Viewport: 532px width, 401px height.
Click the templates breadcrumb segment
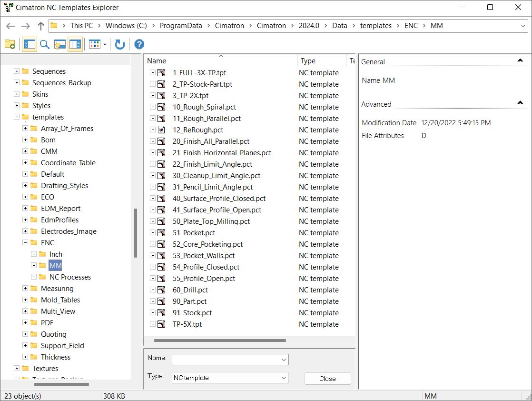tap(375, 26)
